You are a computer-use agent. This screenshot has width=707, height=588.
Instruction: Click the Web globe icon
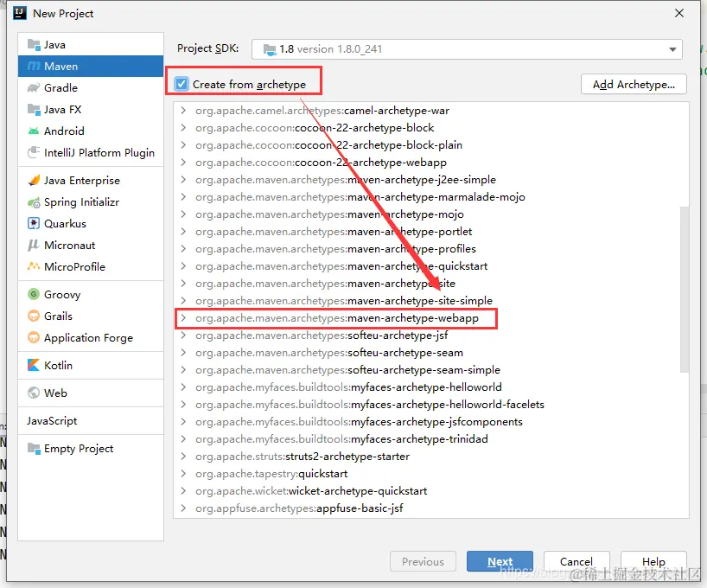pos(34,393)
